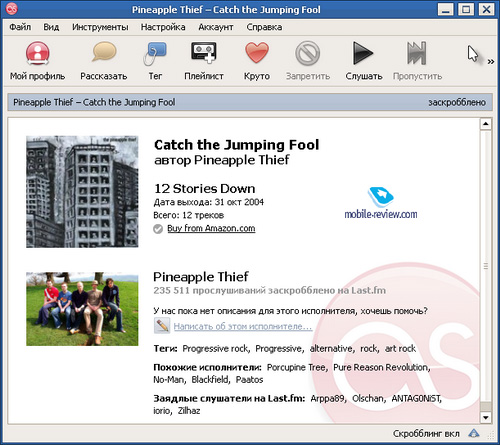
Task: Start radio with Слушать play button
Action: click(363, 53)
